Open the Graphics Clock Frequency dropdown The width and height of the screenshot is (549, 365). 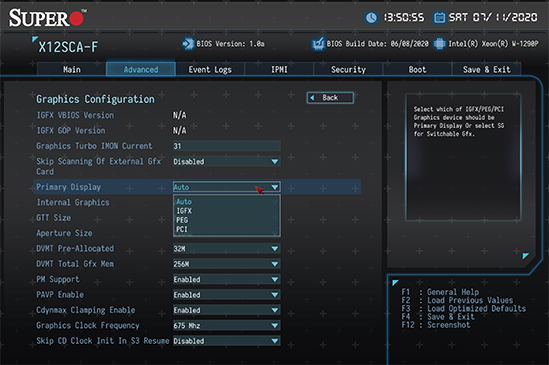pos(227,326)
